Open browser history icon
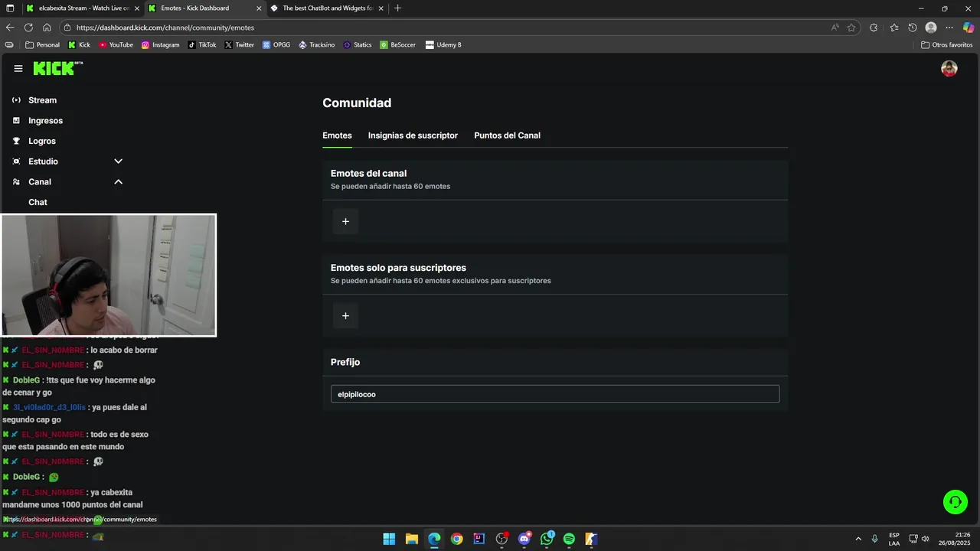 (913, 28)
